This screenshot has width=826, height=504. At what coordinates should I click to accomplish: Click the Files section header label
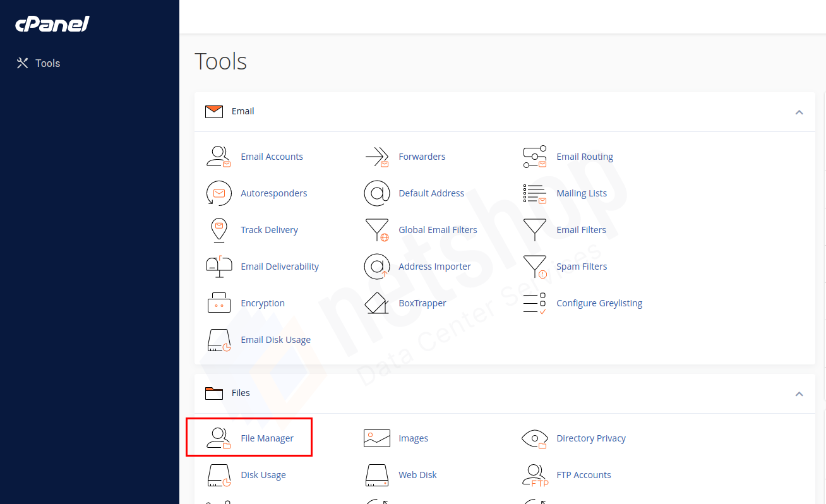[241, 393]
